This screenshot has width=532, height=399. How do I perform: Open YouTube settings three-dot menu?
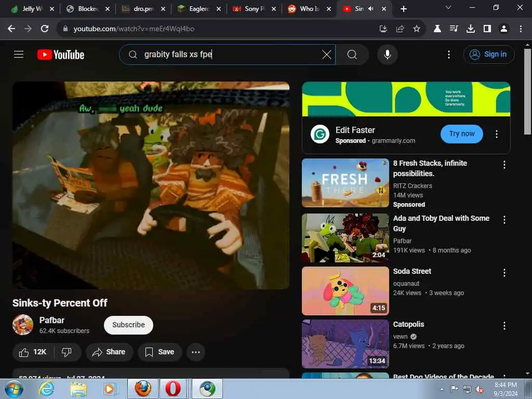tap(448, 55)
